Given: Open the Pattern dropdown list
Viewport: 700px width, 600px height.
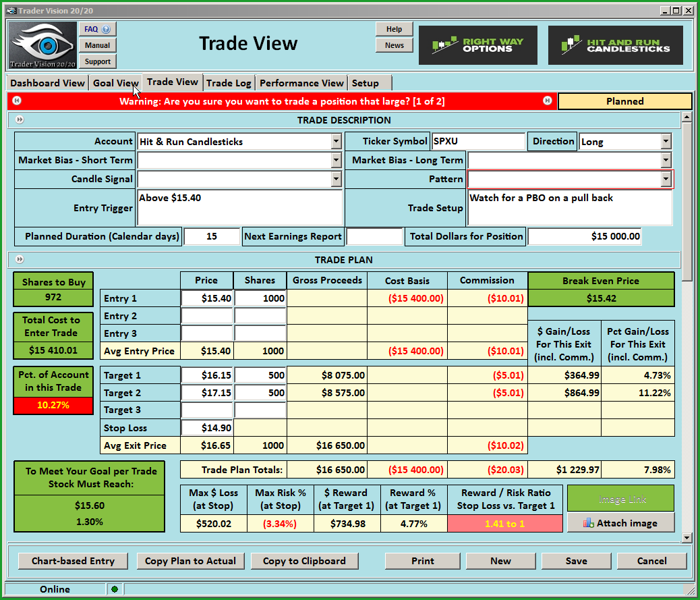Looking at the screenshot, I should point(666,180).
